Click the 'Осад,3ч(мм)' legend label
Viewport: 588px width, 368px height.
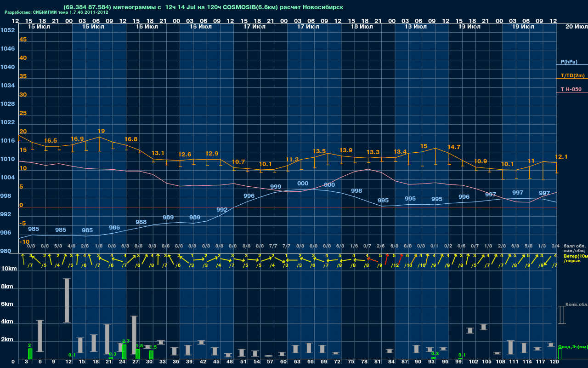tap(573, 346)
